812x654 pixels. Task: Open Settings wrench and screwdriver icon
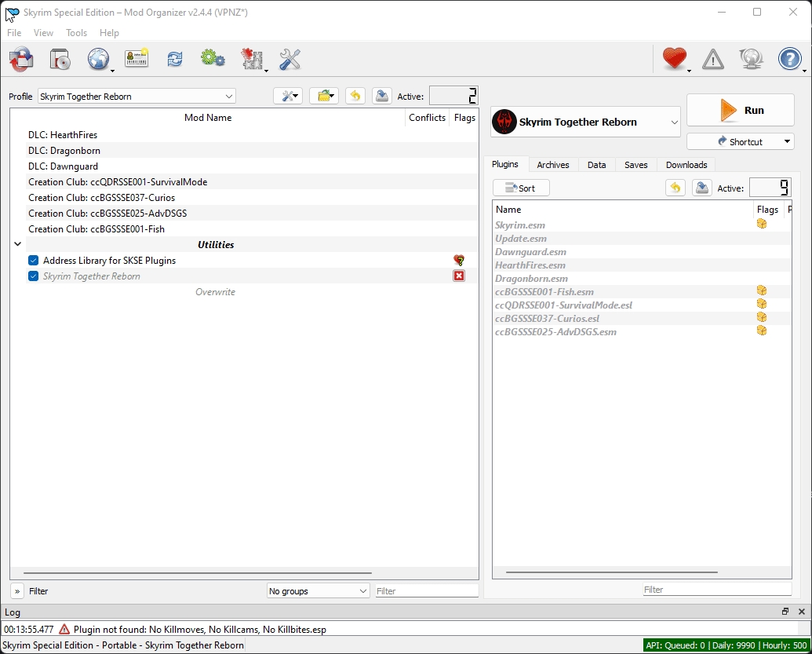coord(289,60)
